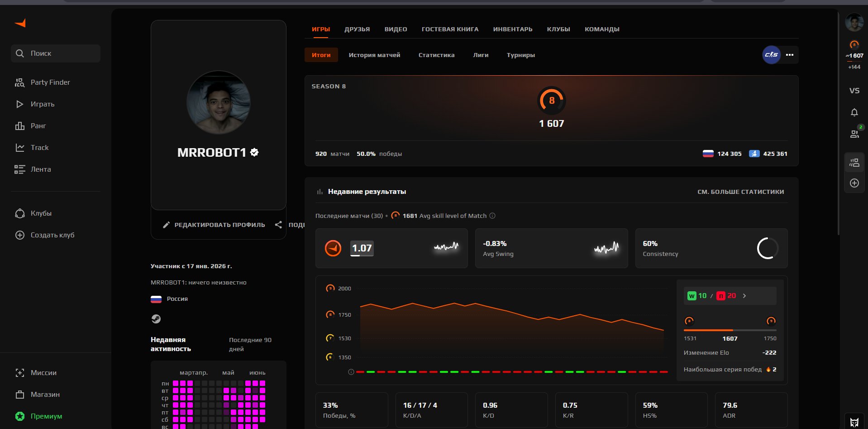Switch to the Видео tab
The image size is (868, 429).
pyautogui.click(x=396, y=29)
